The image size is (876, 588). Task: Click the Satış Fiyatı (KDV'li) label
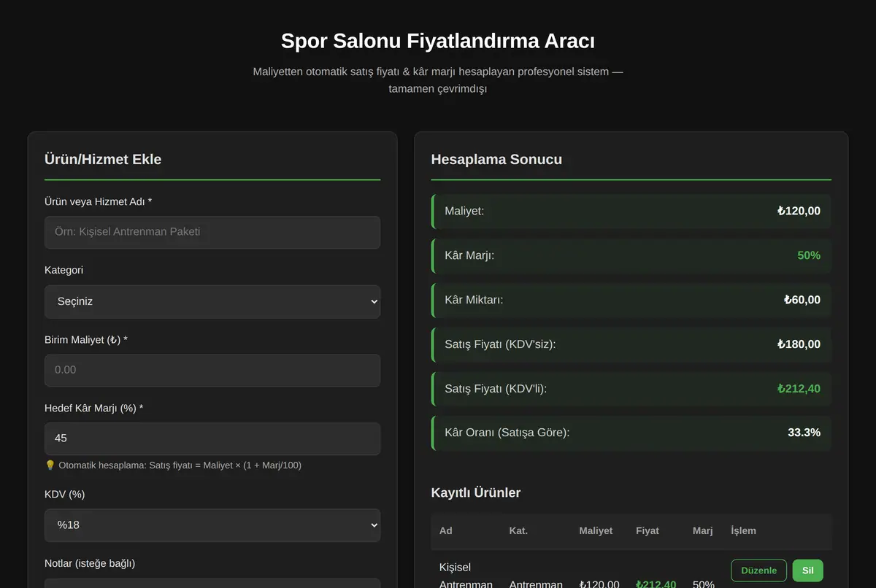point(496,389)
